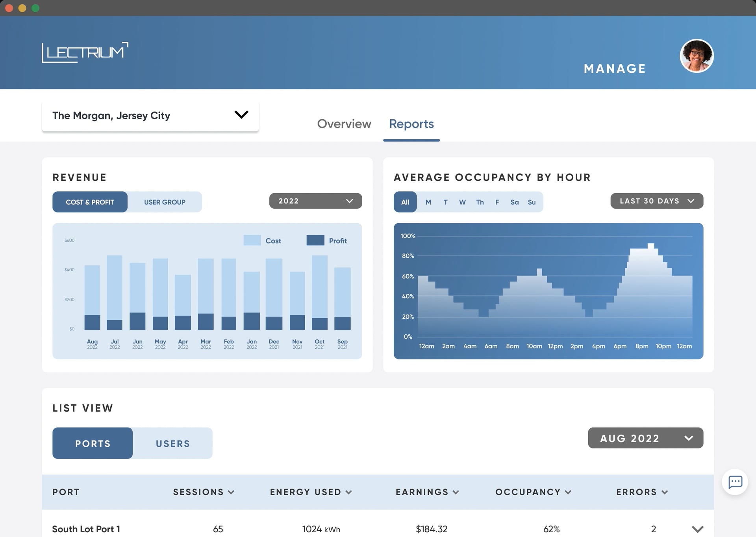Sort ports by Earnings
This screenshot has width=756, height=537.
tap(427, 492)
